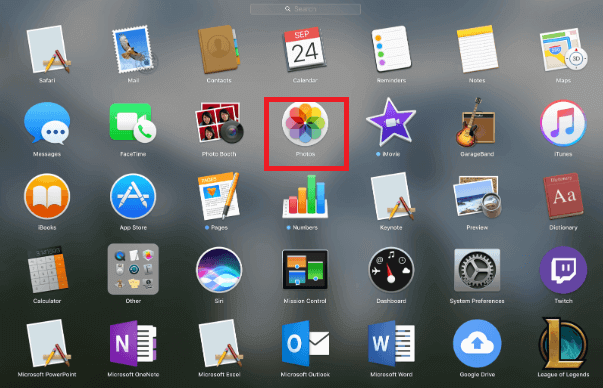Open Microsoft Excel

pos(220,343)
